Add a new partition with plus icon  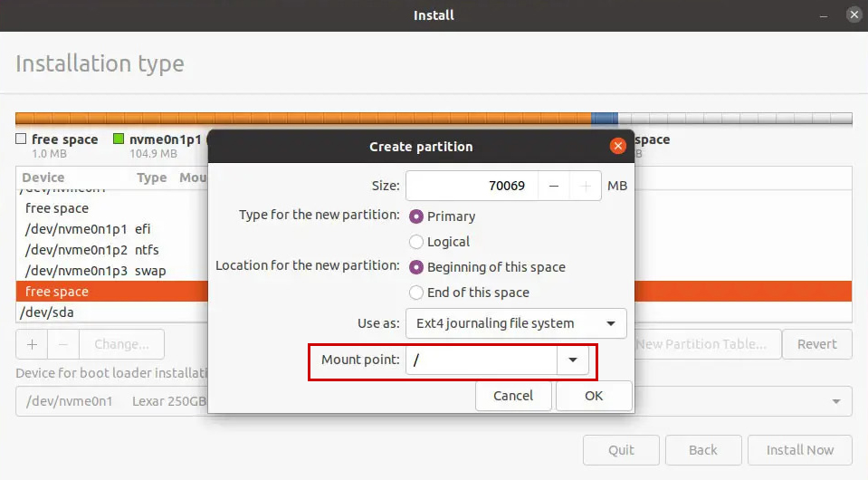[x=32, y=344]
